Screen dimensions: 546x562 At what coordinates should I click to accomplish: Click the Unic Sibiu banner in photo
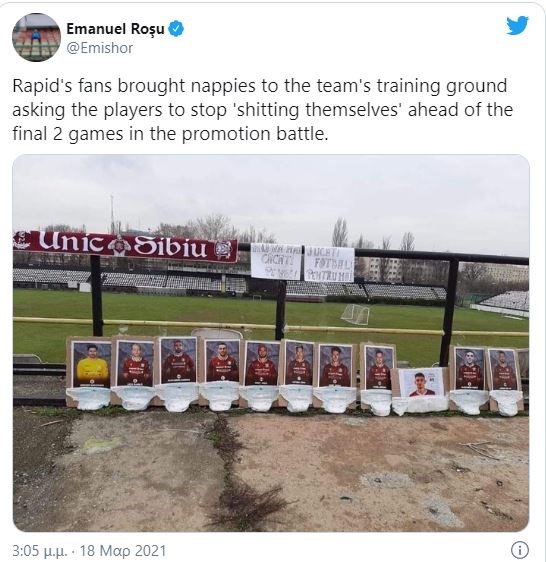click(125, 245)
